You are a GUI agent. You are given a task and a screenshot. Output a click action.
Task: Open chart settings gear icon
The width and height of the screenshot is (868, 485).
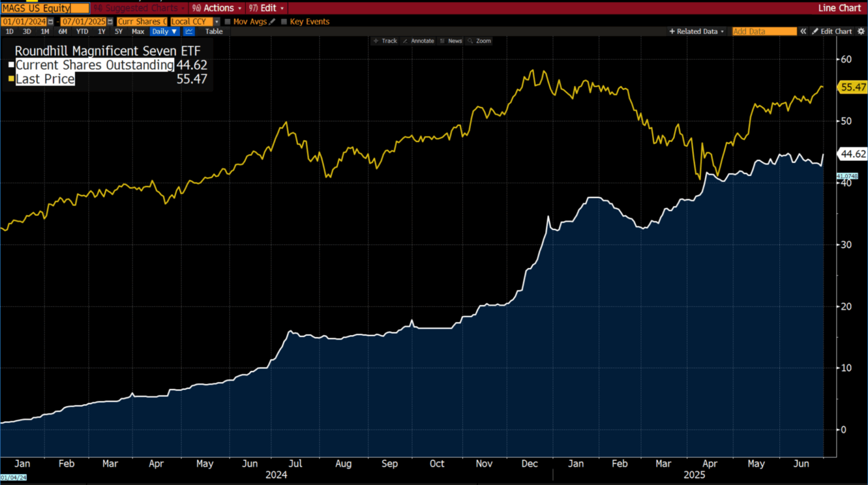861,32
